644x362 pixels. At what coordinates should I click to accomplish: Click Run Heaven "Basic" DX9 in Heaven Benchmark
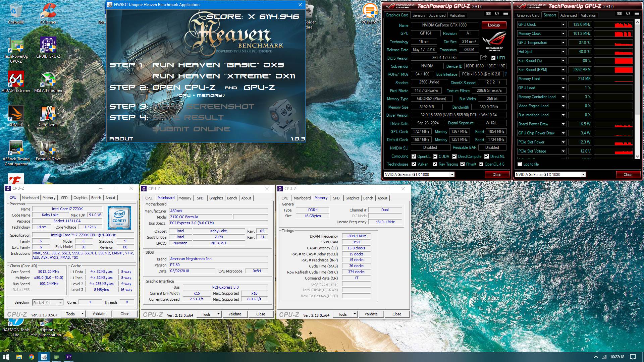click(218, 65)
